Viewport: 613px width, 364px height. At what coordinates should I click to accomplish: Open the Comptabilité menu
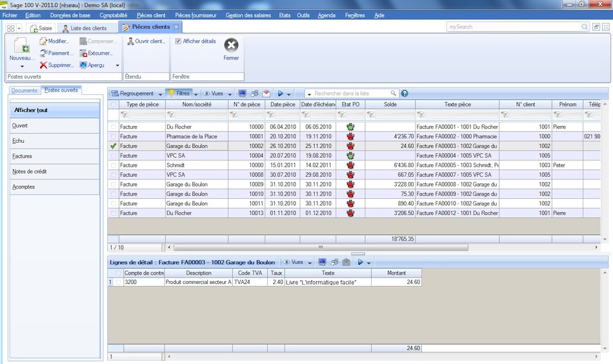pyautogui.click(x=114, y=15)
